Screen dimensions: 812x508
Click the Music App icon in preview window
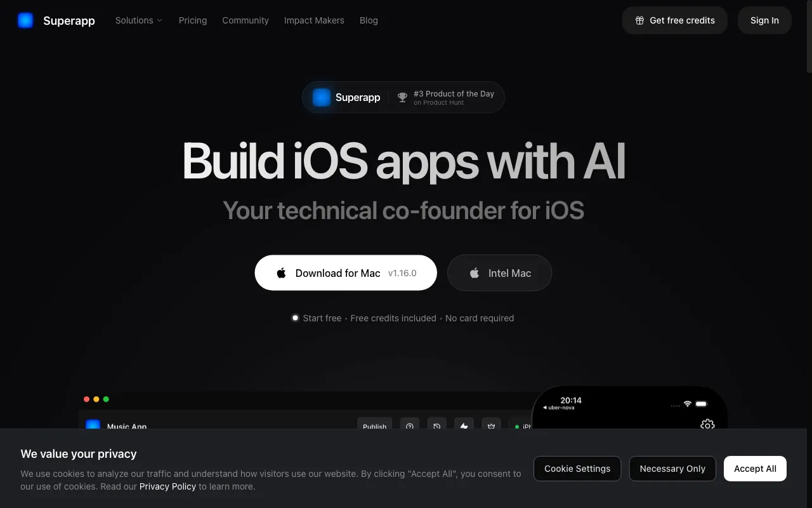pos(93,425)
